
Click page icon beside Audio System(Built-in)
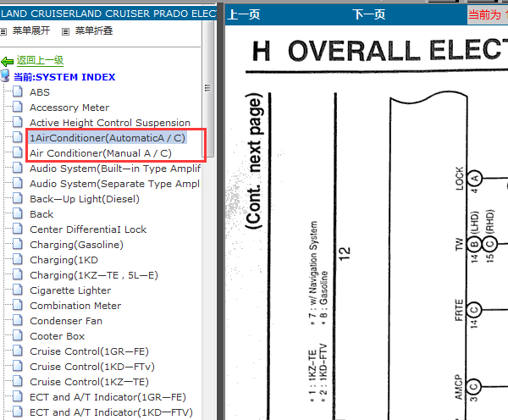[x=18, y=168]
